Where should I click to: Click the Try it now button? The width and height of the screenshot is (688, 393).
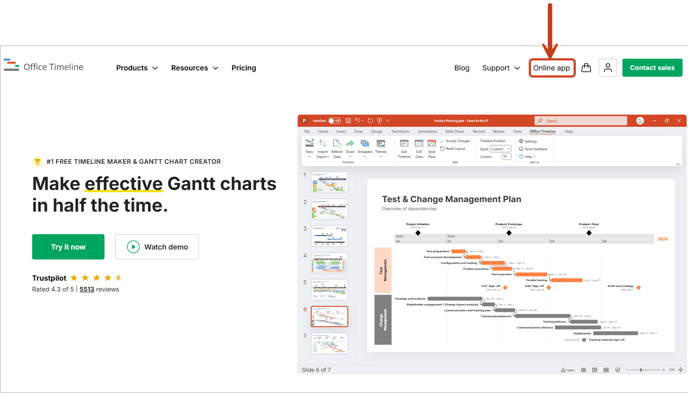tap(68, 247)
